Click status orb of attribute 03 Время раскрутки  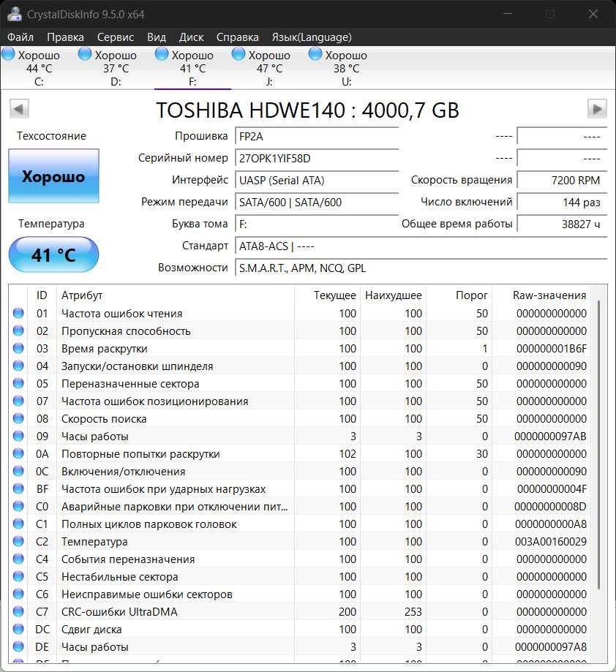[18, 348]
